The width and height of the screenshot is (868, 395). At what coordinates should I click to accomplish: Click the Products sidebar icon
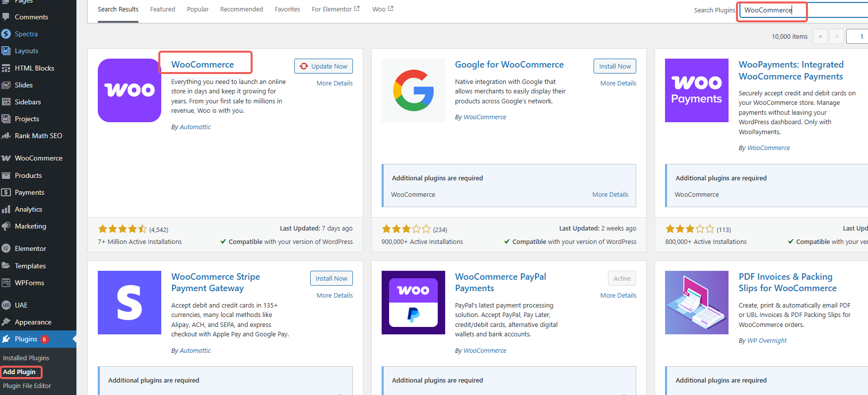6,175
